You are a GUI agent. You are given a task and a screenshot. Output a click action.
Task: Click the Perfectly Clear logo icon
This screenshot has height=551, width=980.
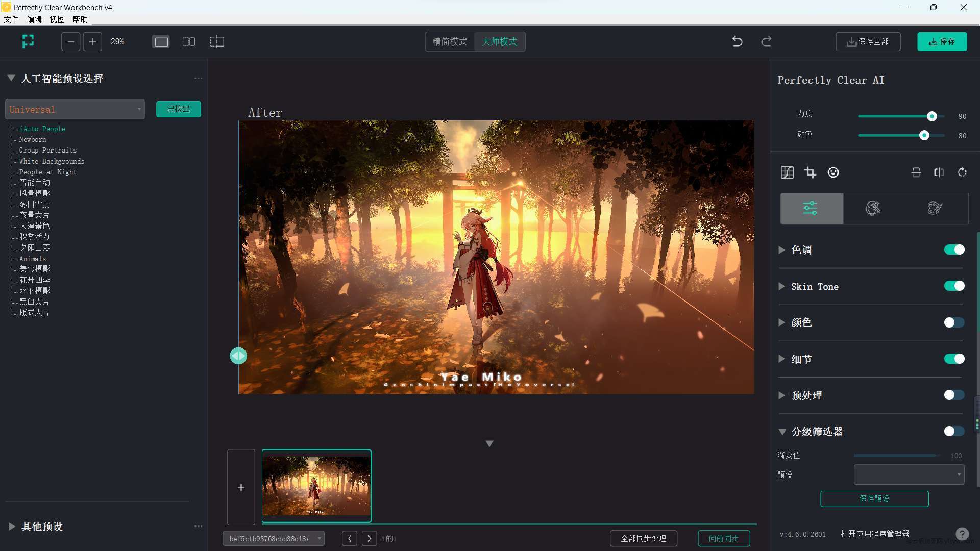(28, 41)
